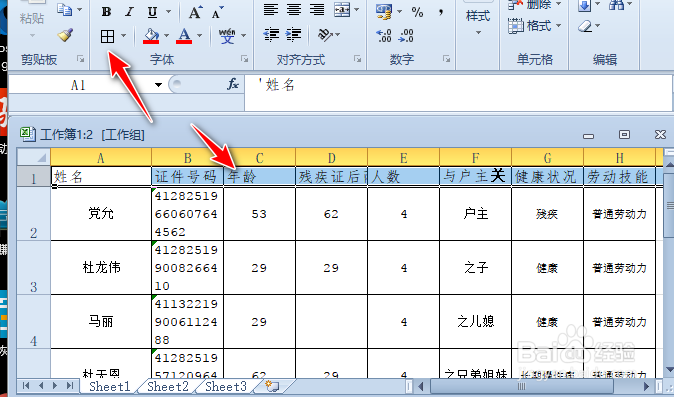The width and height of the screenshot is (674, 397).
Task: Open number 数字 dialog launcher
Action: pyautogui.click(x=447, y=59)
